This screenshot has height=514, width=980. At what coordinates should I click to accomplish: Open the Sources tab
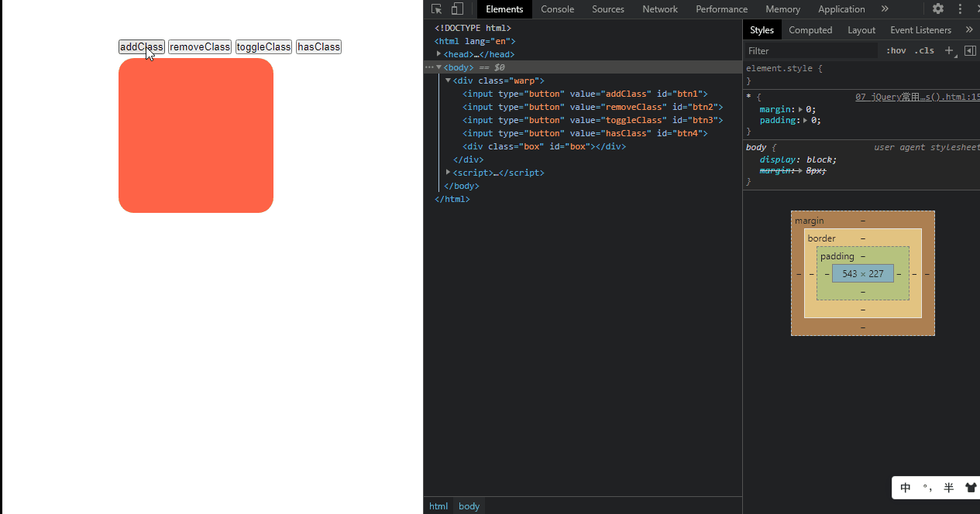click(x=608, y=9)
